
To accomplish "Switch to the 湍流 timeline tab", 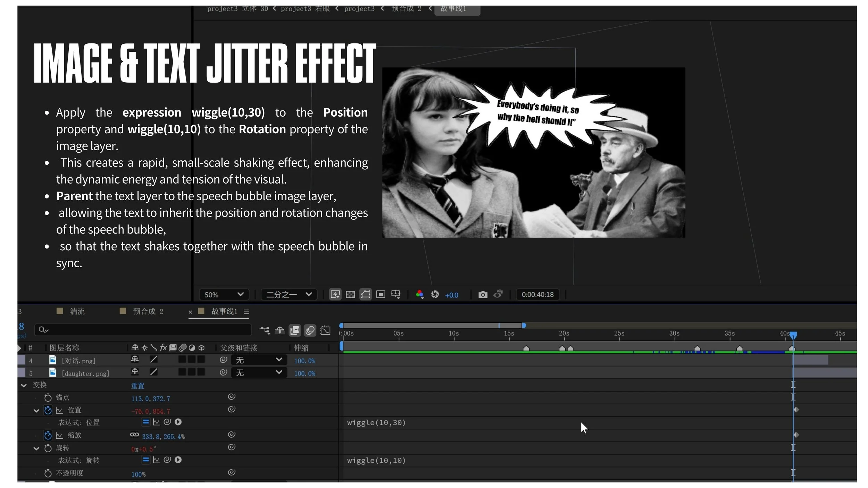I will point(77,311).
